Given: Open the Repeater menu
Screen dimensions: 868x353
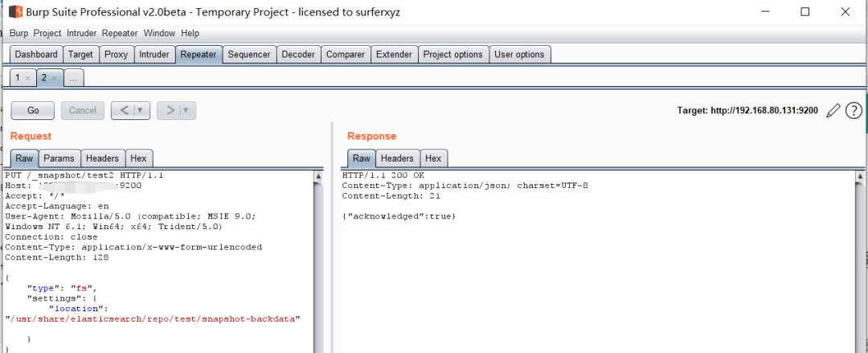Looking at the screenshot, I should tap(120, 33).
